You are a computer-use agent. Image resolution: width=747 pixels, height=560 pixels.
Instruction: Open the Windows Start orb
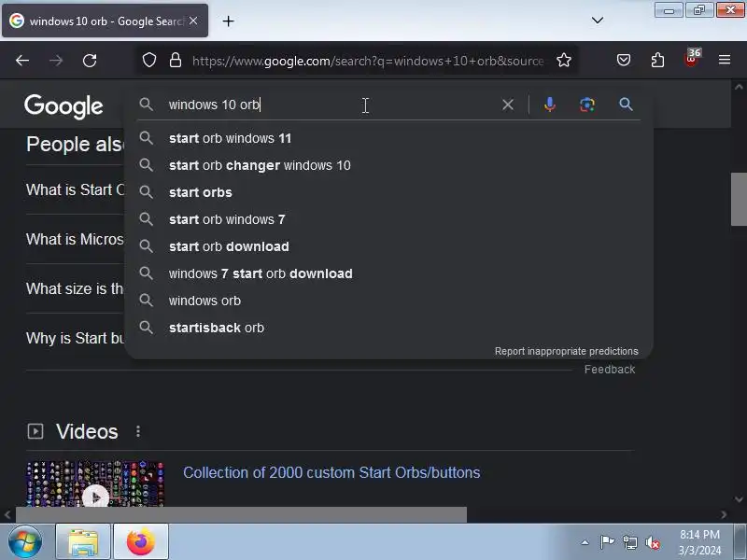(25, 541)
